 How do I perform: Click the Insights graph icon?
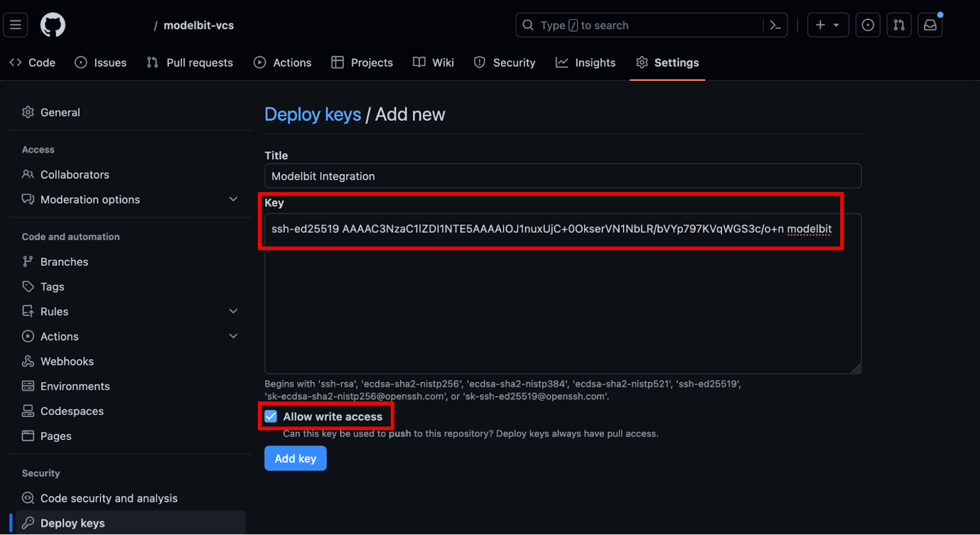[x=562, y=63]
